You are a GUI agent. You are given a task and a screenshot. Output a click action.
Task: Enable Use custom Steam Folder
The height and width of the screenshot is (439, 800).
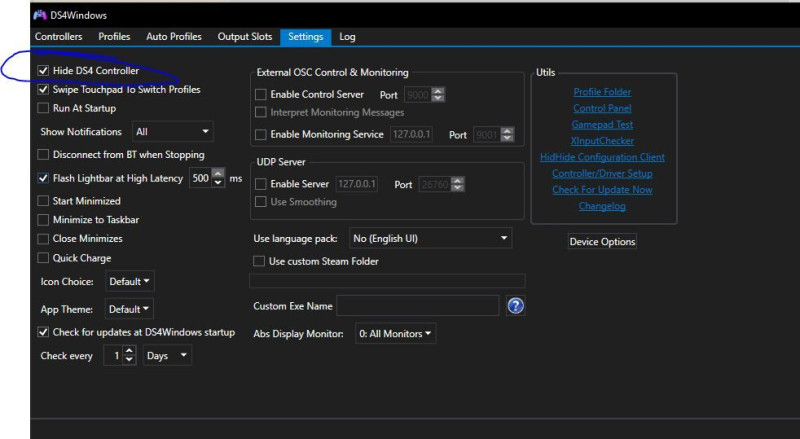[x=261, y=261]
